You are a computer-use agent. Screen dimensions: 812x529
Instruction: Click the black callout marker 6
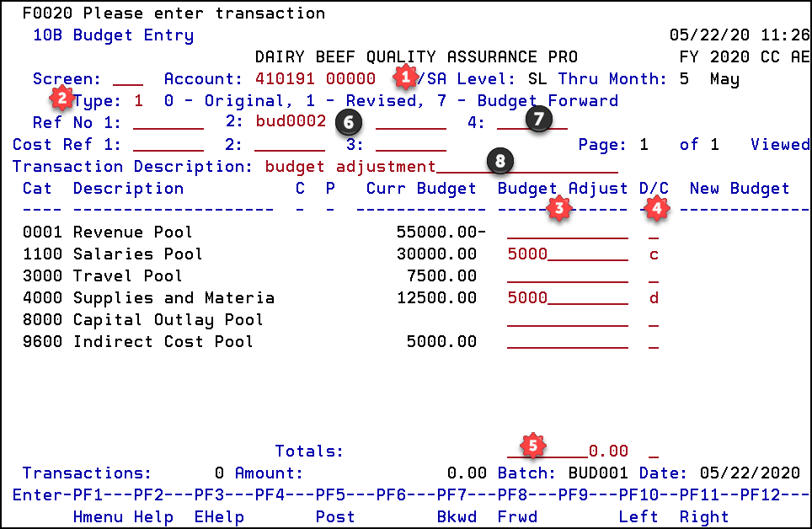tap(348, 121)
